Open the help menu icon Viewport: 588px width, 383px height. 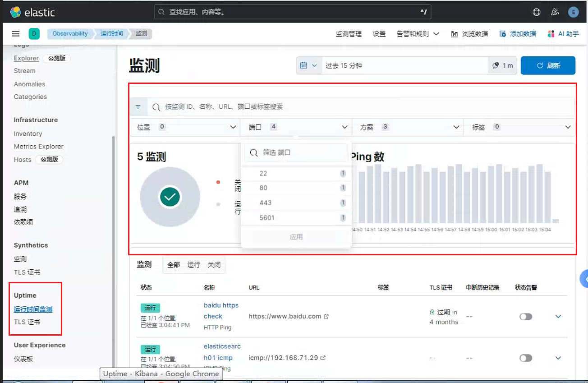tap(537, 12)
